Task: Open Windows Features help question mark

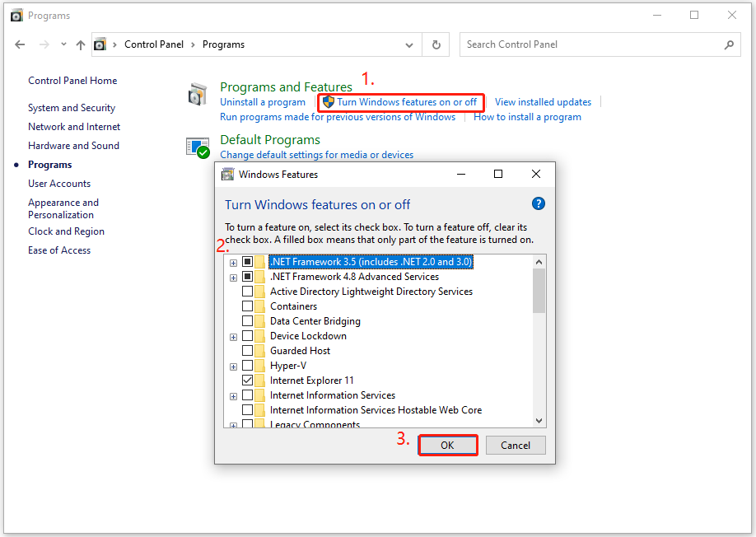Action: point(538,204)
